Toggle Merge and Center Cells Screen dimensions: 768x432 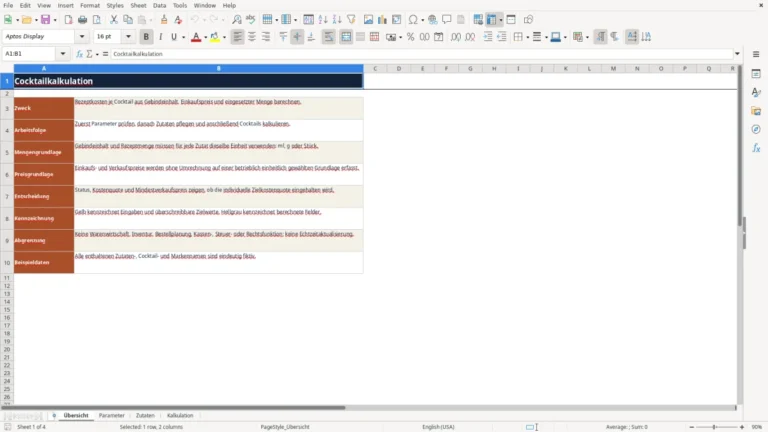[x=346, y=37]
